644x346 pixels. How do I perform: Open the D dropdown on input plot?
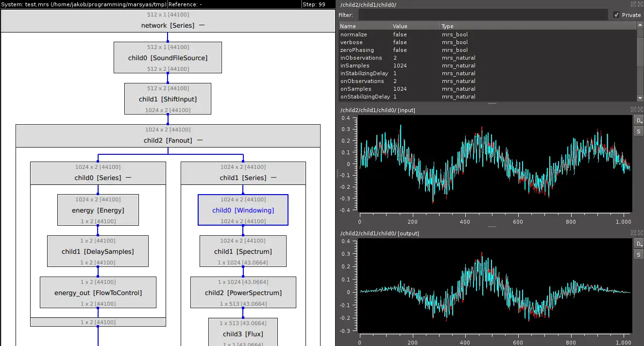coord(639,120)
